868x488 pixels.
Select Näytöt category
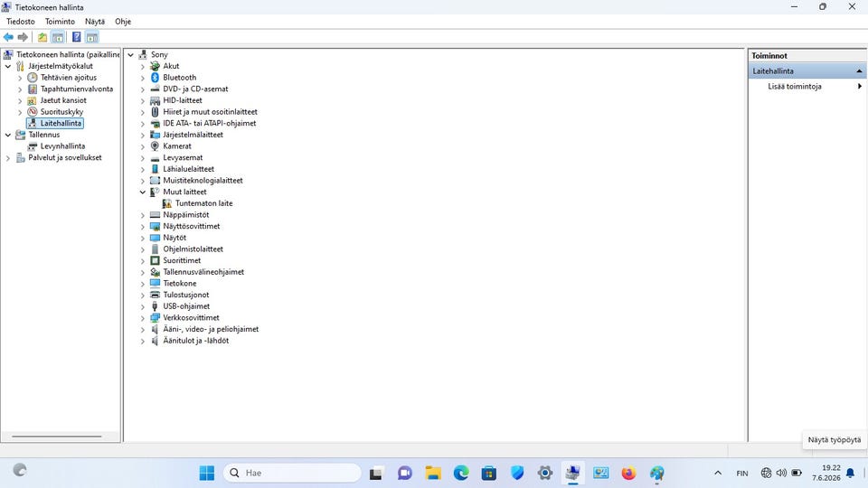point(175,238)
